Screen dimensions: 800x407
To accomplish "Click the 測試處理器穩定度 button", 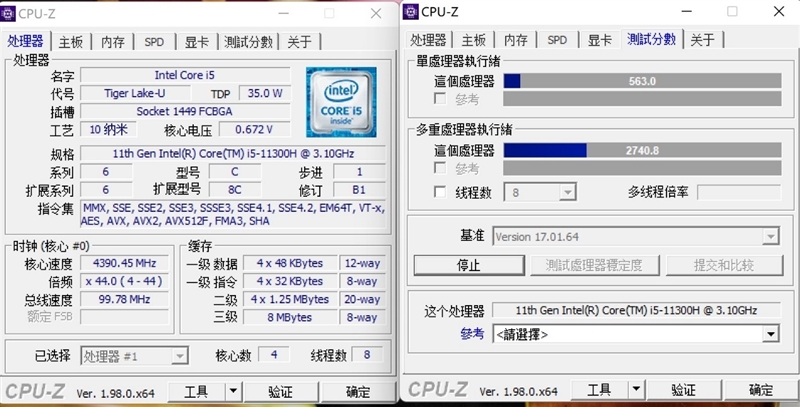I will point(594,265).
